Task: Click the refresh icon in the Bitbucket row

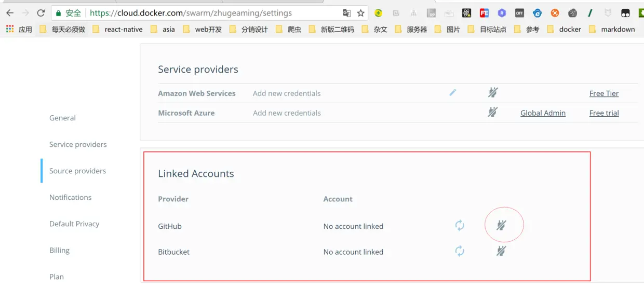Action: point(460,251)
